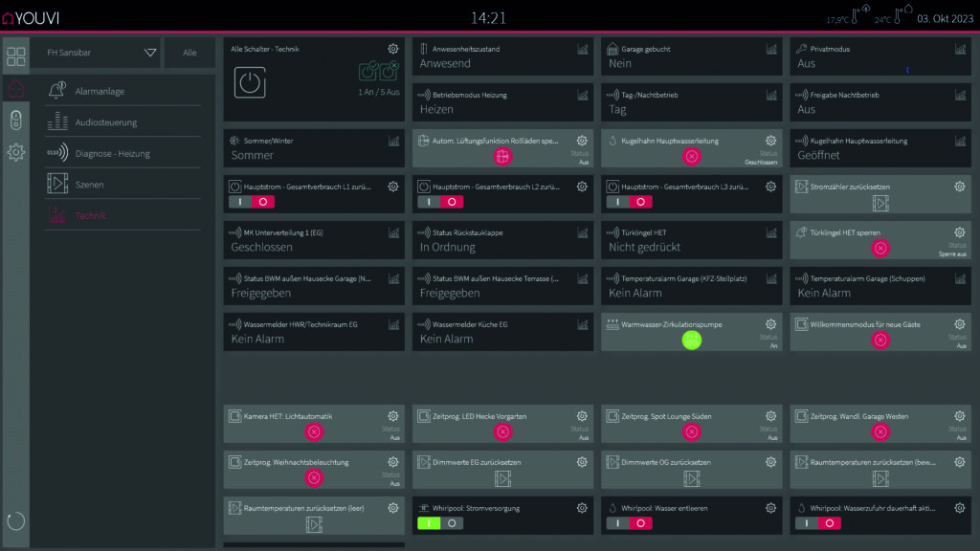Toggle Whirlpool Stromversorgung switch
The image size is (980, 551).
[x=439, y=523]
